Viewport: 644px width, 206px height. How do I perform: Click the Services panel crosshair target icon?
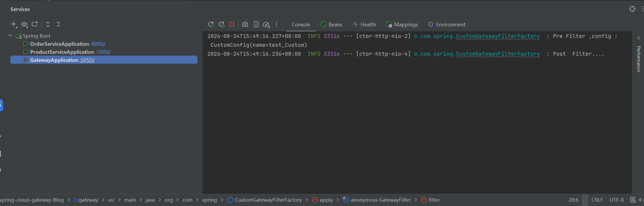click(x=632, y=9)
